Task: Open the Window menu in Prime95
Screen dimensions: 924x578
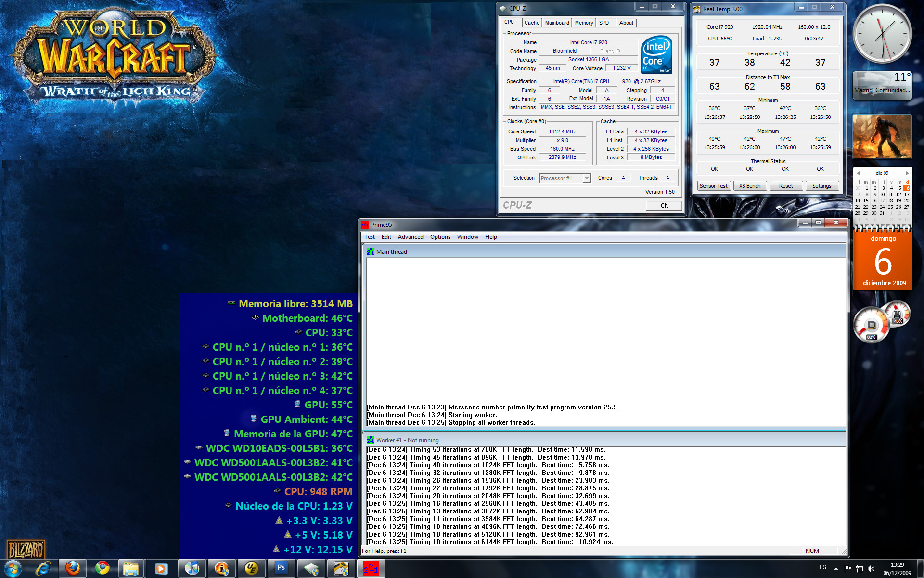Action: tap(467, 237)
